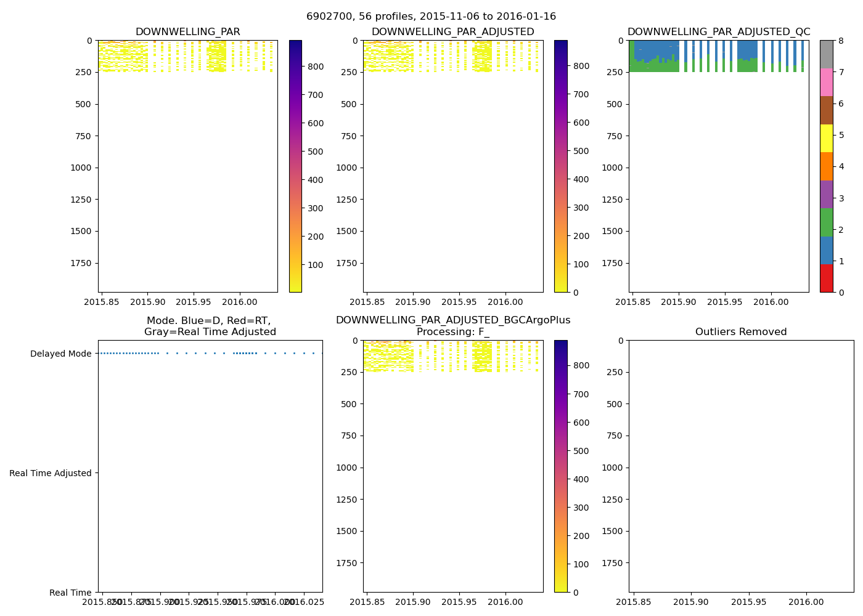Click the red segment of the QC colorbar
This screenshot has width=863, height=616.
[826, 278]
